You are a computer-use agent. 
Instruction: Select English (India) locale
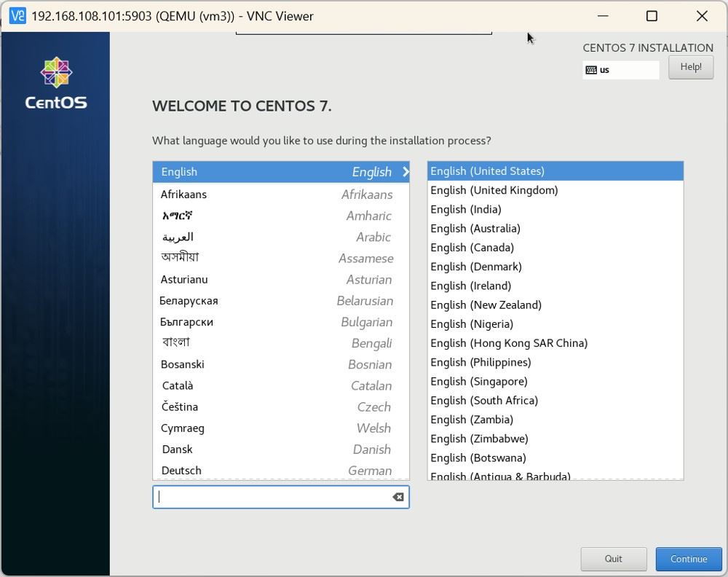pyautogui.click(x=555, y=209)
